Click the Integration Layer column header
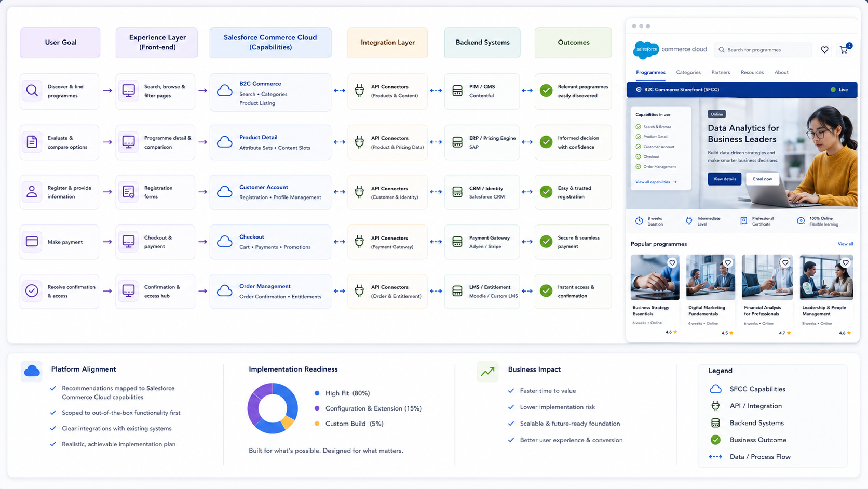Viewport: 868px width, 489px height. (x=388, y=42)
